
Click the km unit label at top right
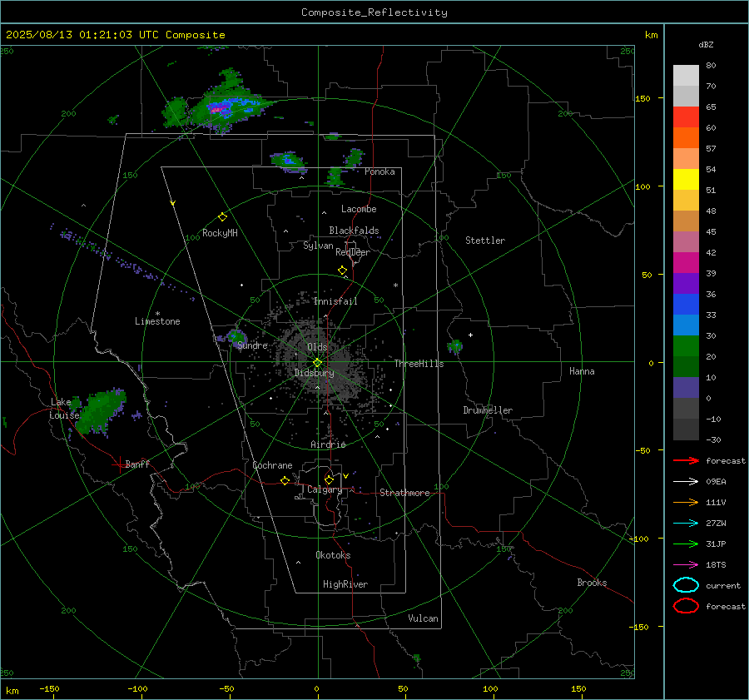coord(651,35)
